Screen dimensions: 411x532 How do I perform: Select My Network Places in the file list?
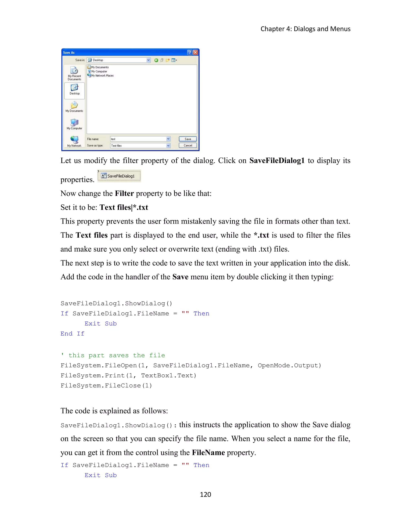coord(102,75)
